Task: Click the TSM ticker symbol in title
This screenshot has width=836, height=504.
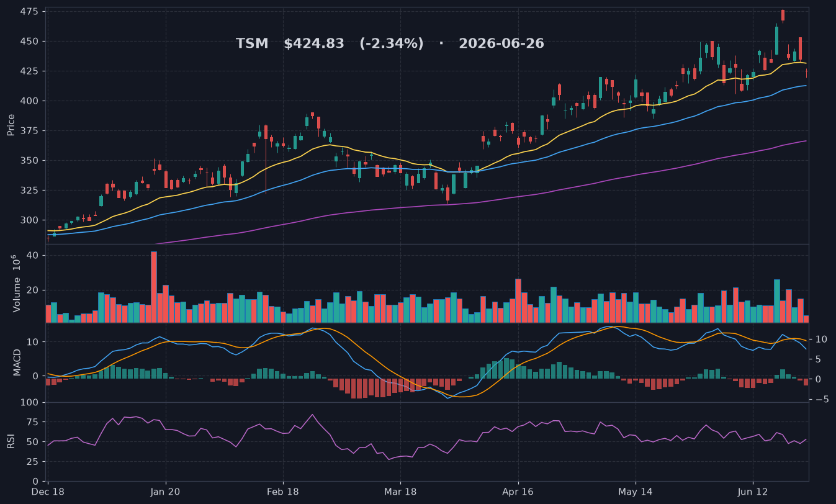Action: (x=252, y=43)
